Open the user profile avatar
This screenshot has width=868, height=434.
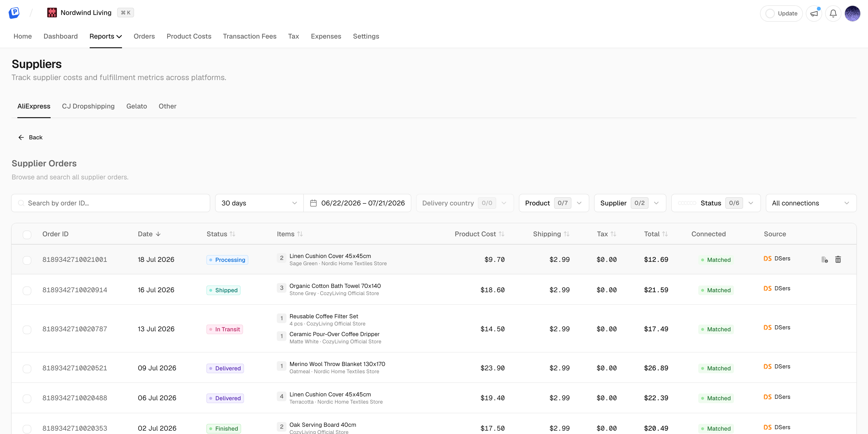click(852, 14)
